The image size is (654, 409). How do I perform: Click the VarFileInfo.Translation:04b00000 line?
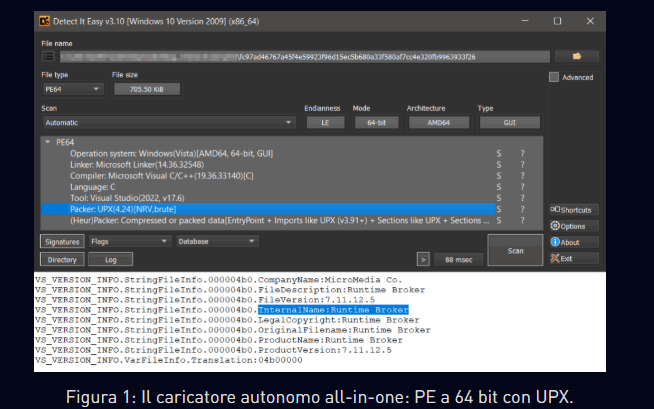click(x=169, y=360)
